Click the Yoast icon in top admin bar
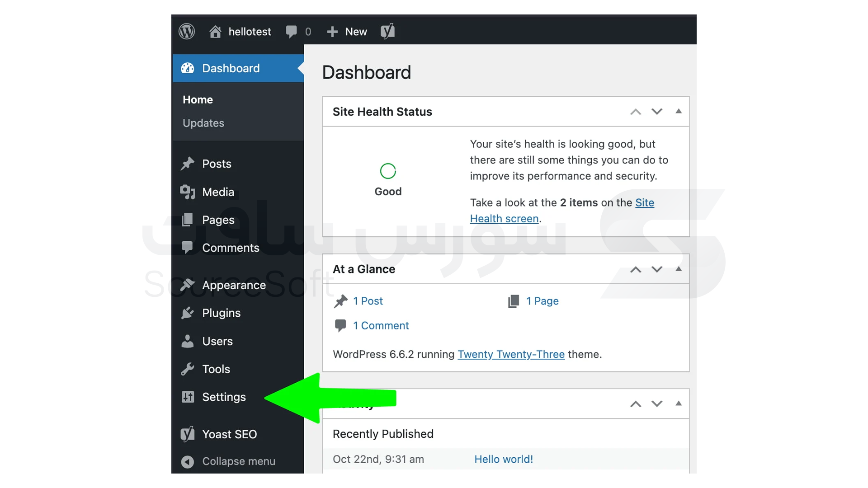The width and height of the screenshot is (868, 488). click(x=387, y=32)
